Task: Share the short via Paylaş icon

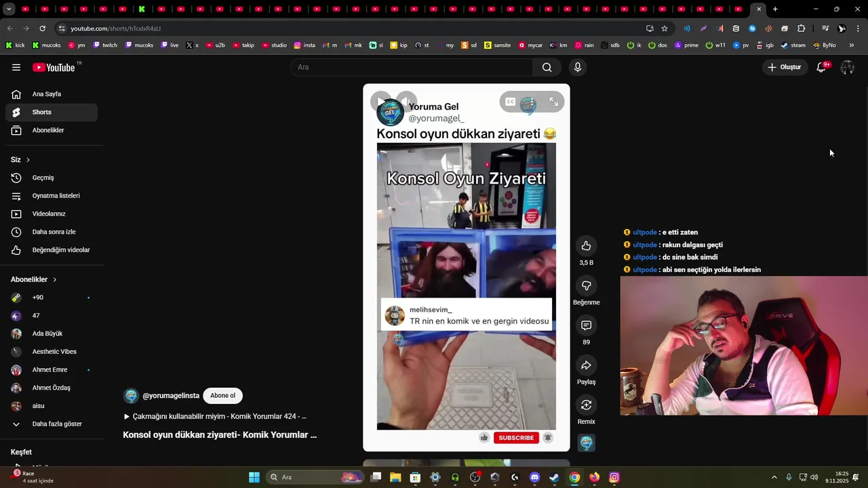Action: pyautogui.click(x=586, y=366)
